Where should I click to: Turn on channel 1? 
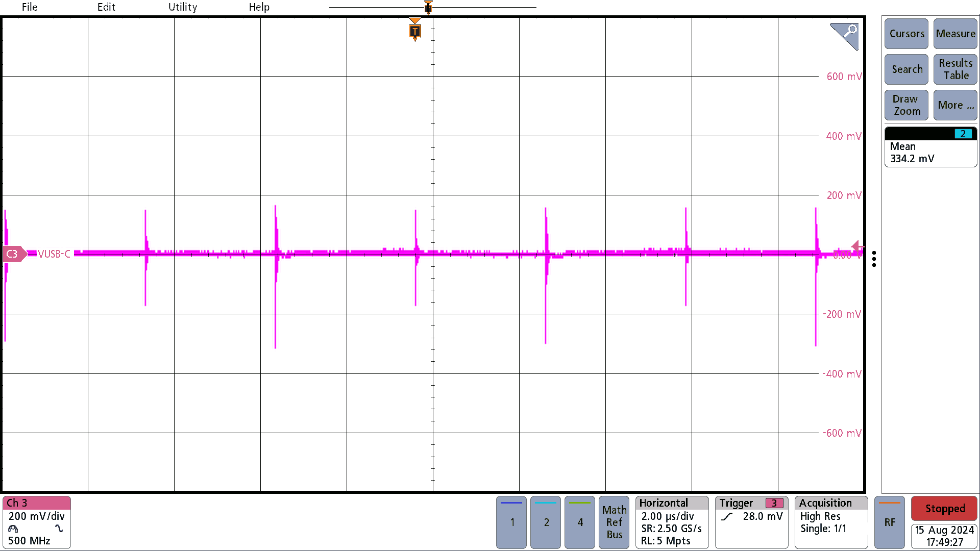point(511,522)
